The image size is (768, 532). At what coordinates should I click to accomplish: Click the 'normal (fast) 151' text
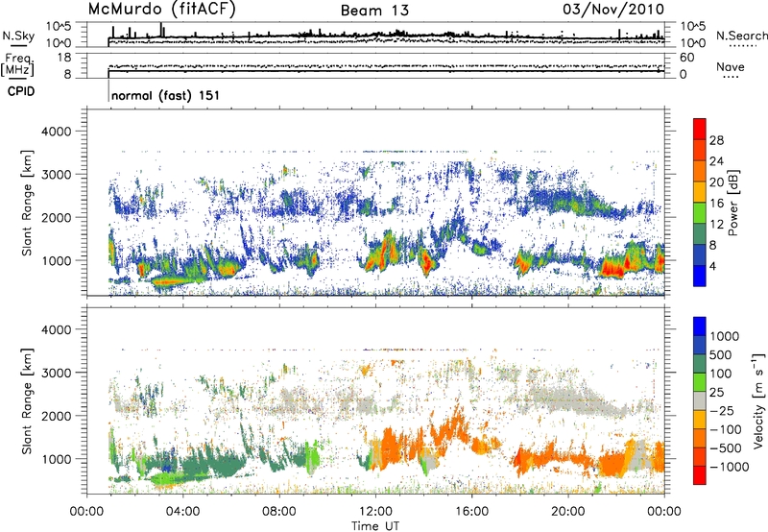pos(165,96)
